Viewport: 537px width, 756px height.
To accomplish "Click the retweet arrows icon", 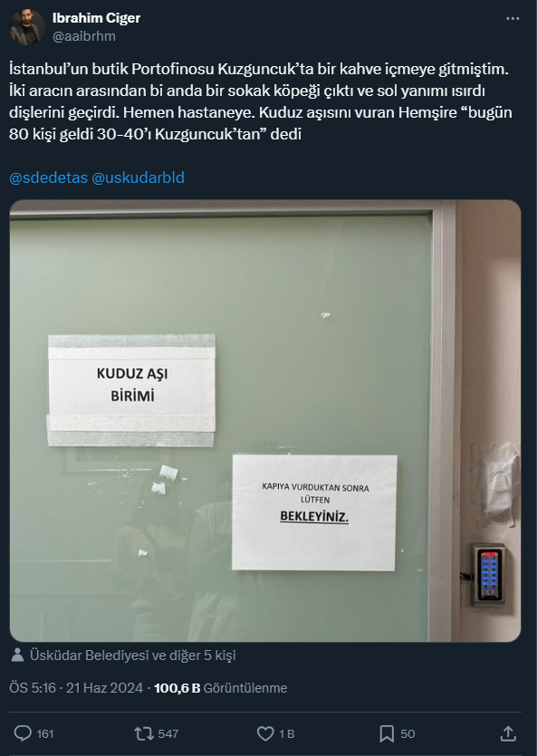I will [143, 734].
